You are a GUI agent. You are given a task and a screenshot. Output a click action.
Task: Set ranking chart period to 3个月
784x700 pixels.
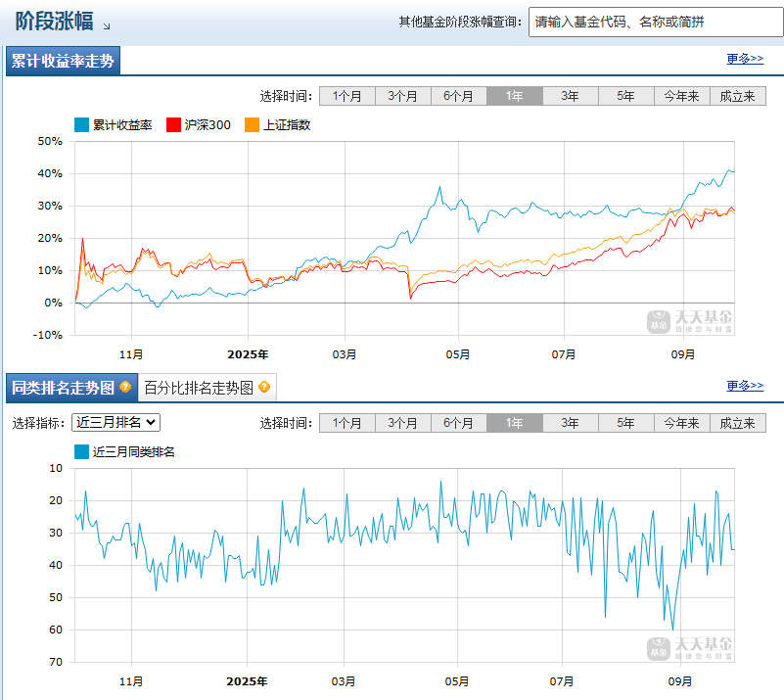(403, 423)
